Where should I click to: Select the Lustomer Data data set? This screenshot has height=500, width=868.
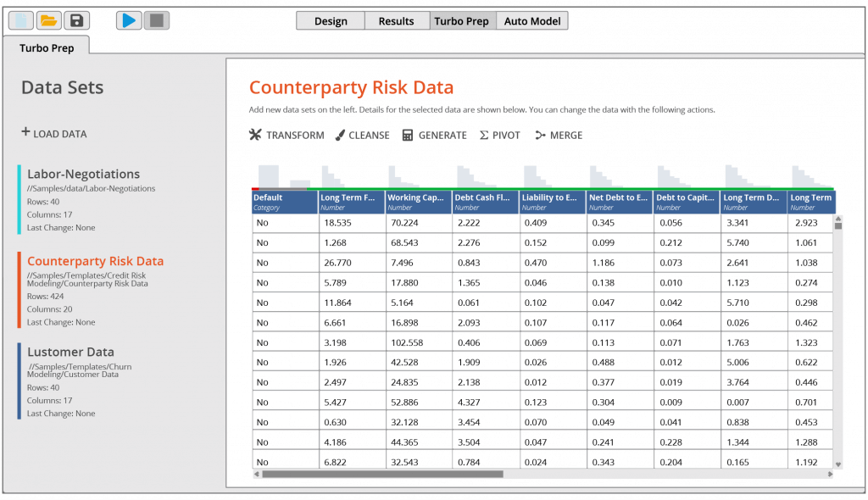[70, 352]
